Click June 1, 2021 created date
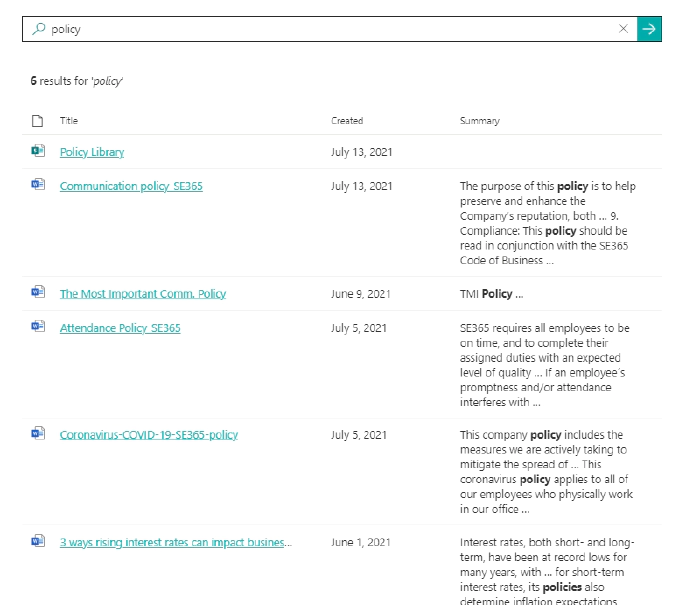 360,542
